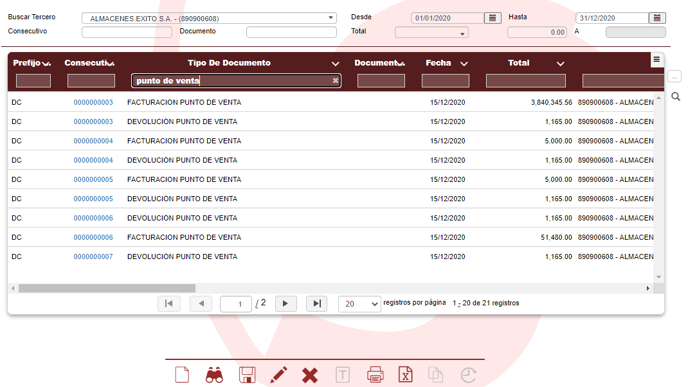The width and height of the screenshot is (688, 387).
Task: Open consecutivo 0000000003 of FACTURACION row
Action: click(x=93, y=102)
